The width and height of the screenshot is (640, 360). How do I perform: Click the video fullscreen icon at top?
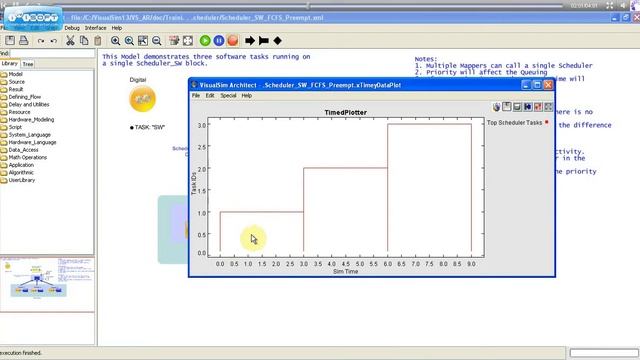click(609, 5)
